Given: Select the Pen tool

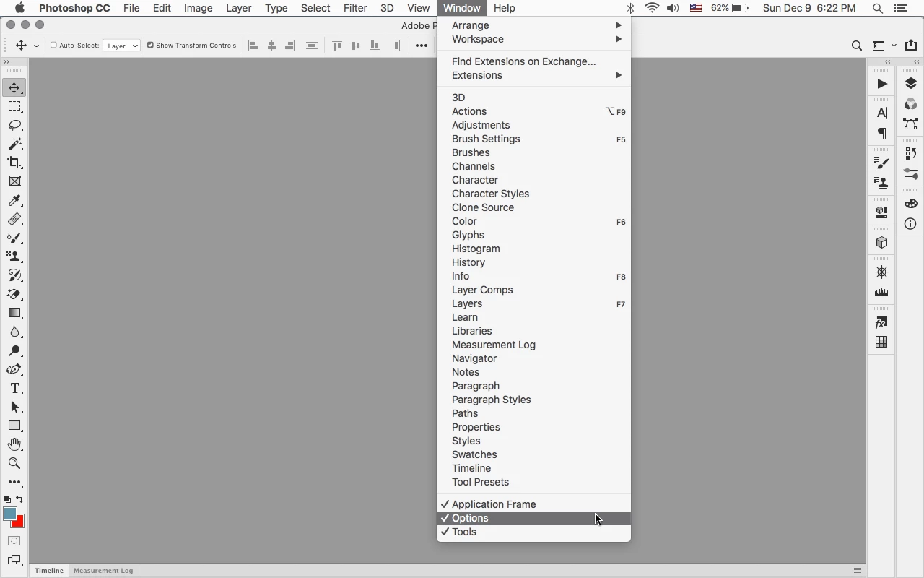Looking at the screenshot, I should (x=14, y=369).
